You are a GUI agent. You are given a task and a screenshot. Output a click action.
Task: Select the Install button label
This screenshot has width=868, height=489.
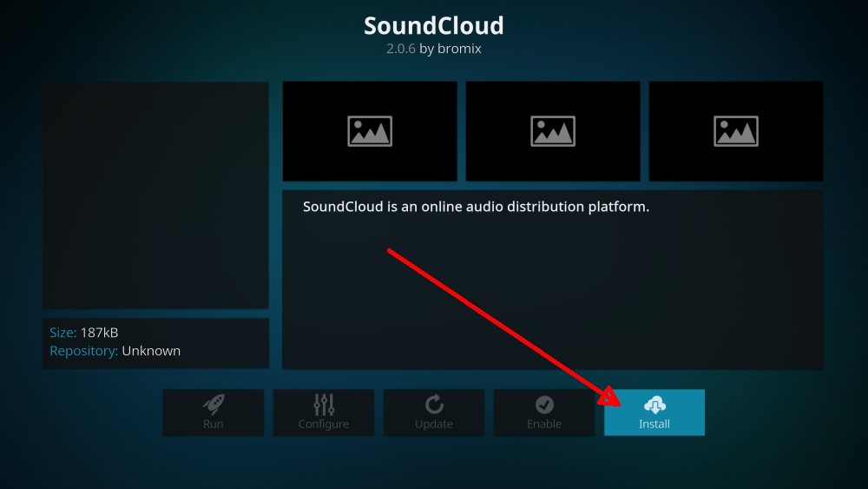click(654, 424)
